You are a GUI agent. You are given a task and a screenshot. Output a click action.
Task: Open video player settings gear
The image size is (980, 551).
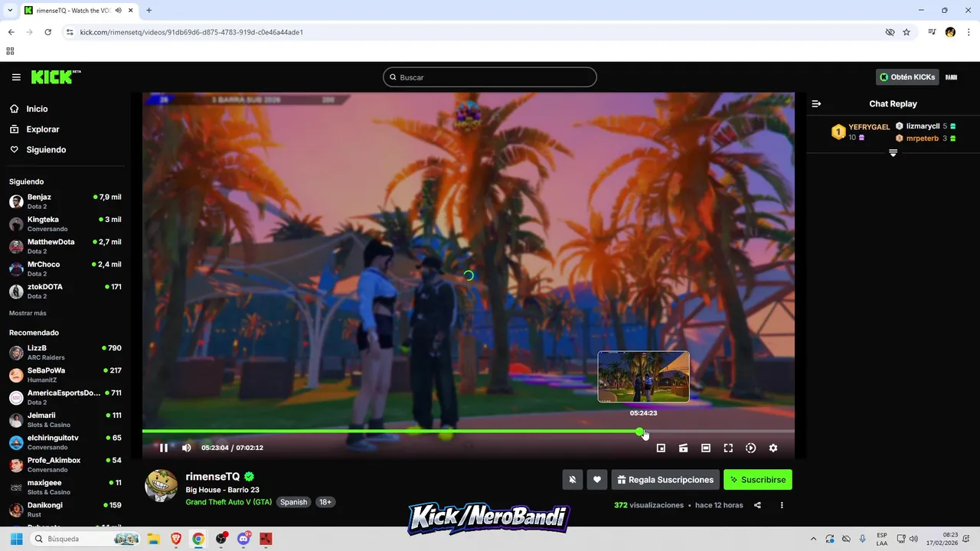(773, 448)
